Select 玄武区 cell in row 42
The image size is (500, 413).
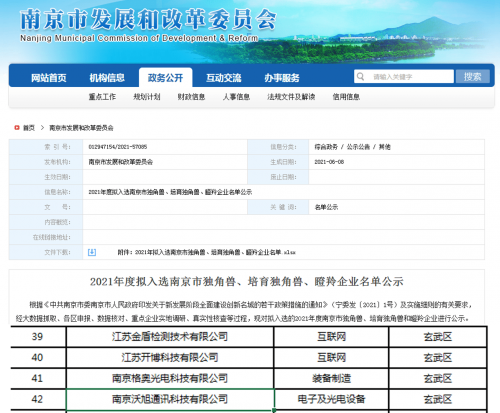(x=438, y=399)
